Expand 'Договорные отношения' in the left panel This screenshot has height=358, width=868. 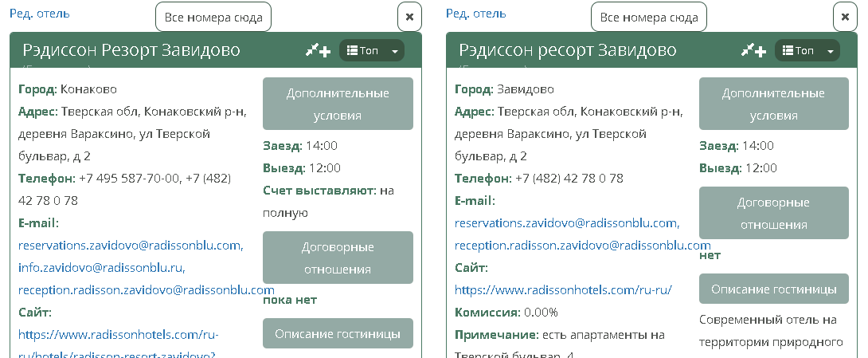coord(338,258)
